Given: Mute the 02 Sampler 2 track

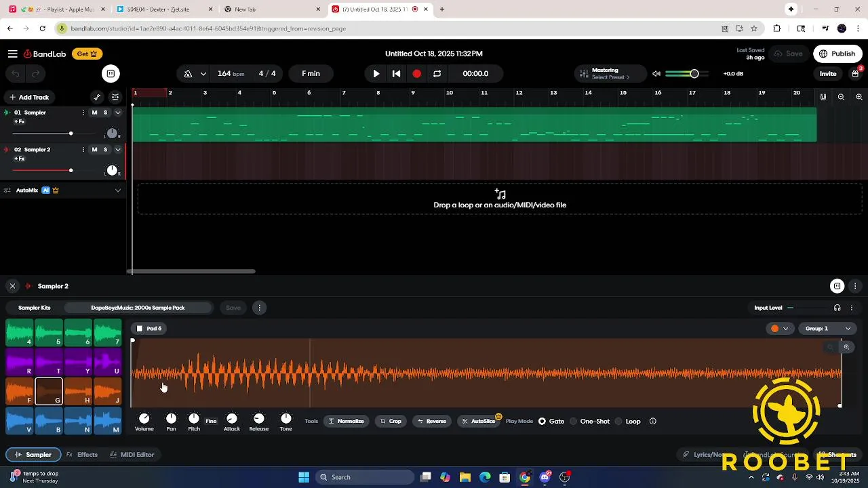Looking at the screenshot, I should pyautogui.click(x=94, y=149).
